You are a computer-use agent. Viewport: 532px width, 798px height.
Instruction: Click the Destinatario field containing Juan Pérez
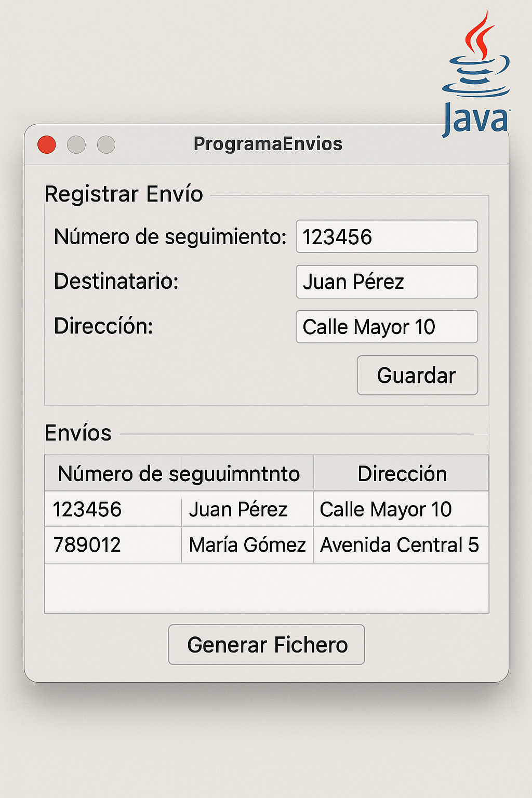tap(387, 282)
